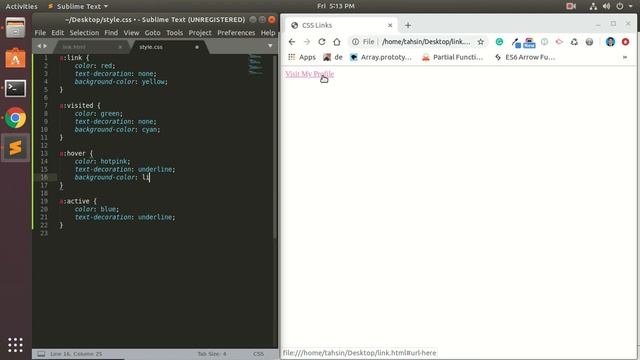Open the Partial Functi... bookmark
Screen dimensions: 640x360
click(452, 57)
